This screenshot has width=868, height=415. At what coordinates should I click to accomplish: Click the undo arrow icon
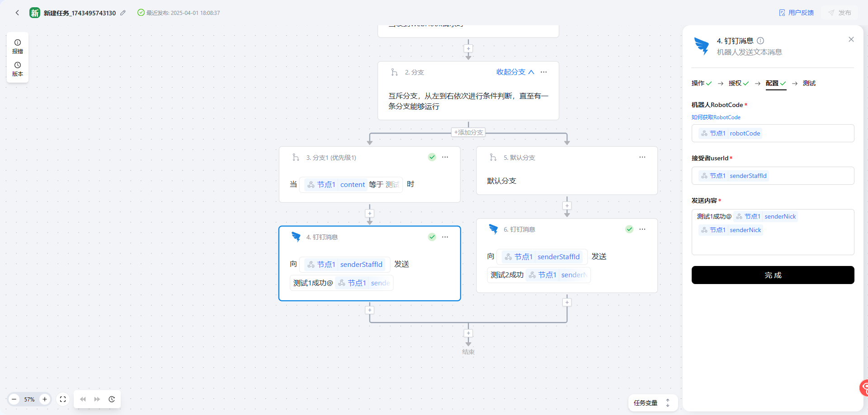tap(83, 399)
